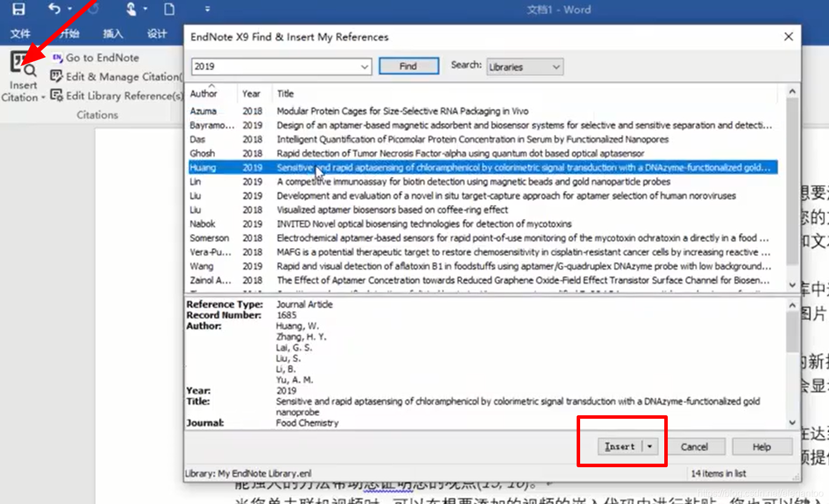Select the Vera-Pu... 2018 reference
The height and width of the screenshot is (504, 829).
pyautogui.click(x=483, y=252)
